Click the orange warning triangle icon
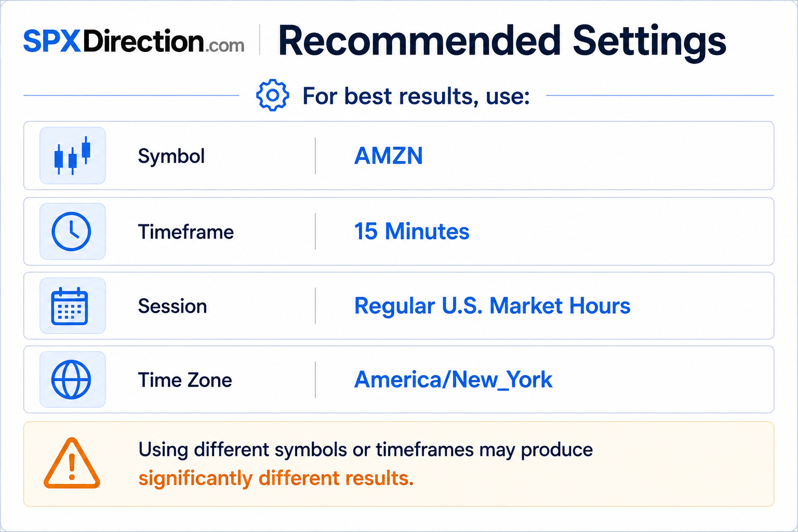798x532 pixels. pyautogui.click(x=72, y=463)
